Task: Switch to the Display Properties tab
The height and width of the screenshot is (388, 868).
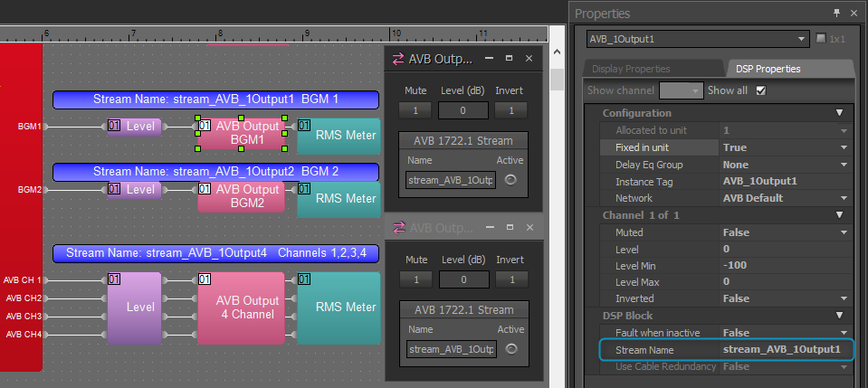Action: point(631,69)
